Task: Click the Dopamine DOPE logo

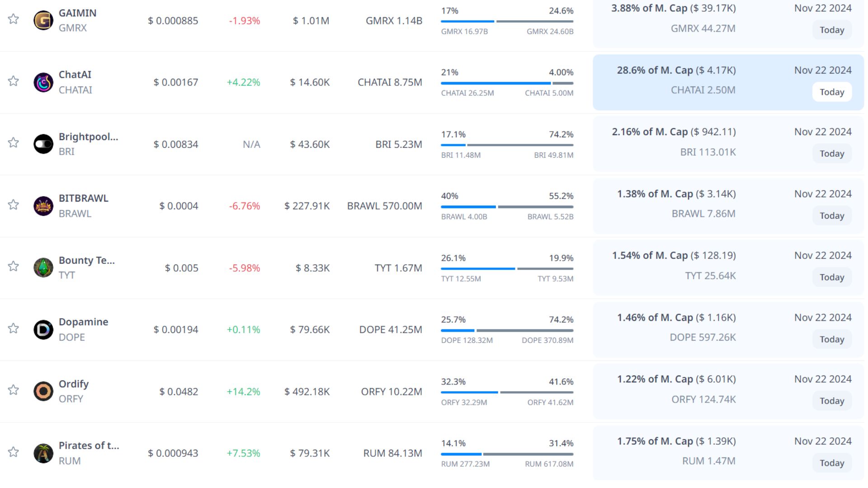Action: (x=43, y=329)
